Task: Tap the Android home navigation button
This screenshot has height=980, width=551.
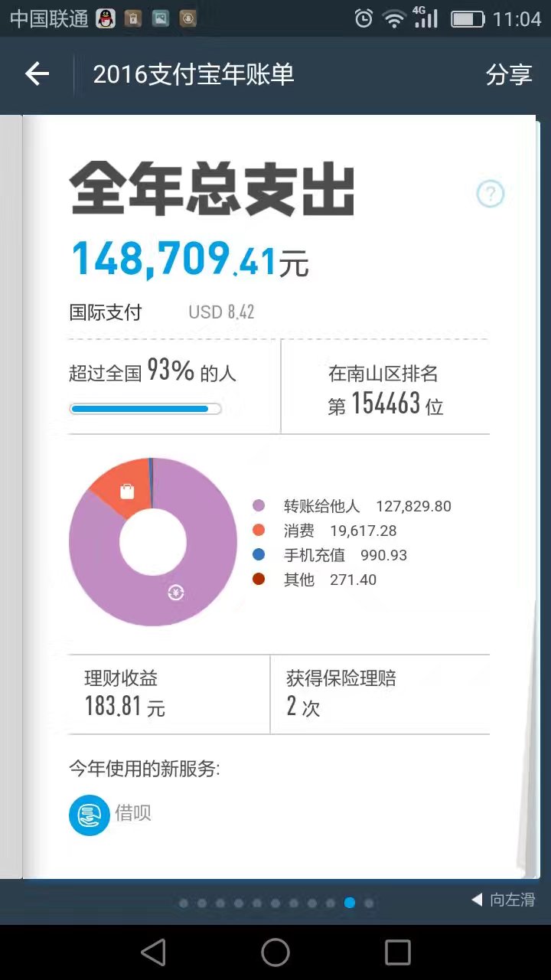Action: (275, 952)
